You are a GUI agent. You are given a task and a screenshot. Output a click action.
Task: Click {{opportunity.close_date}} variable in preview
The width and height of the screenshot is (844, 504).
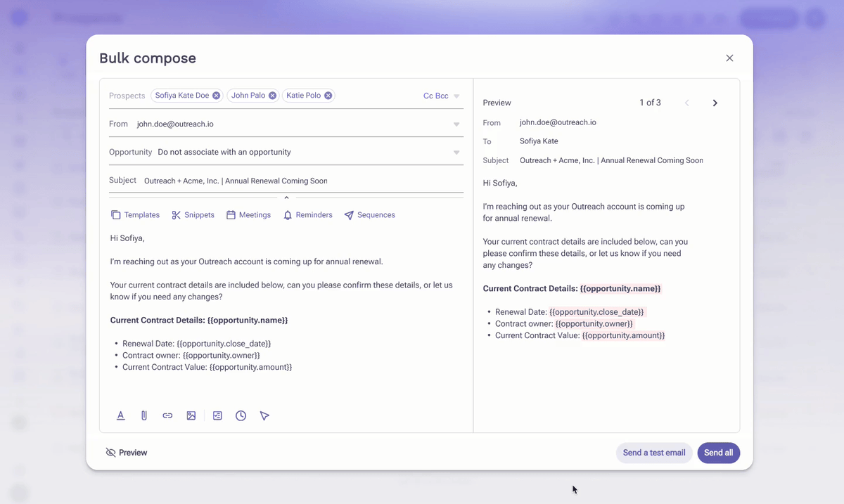(596, 312)
